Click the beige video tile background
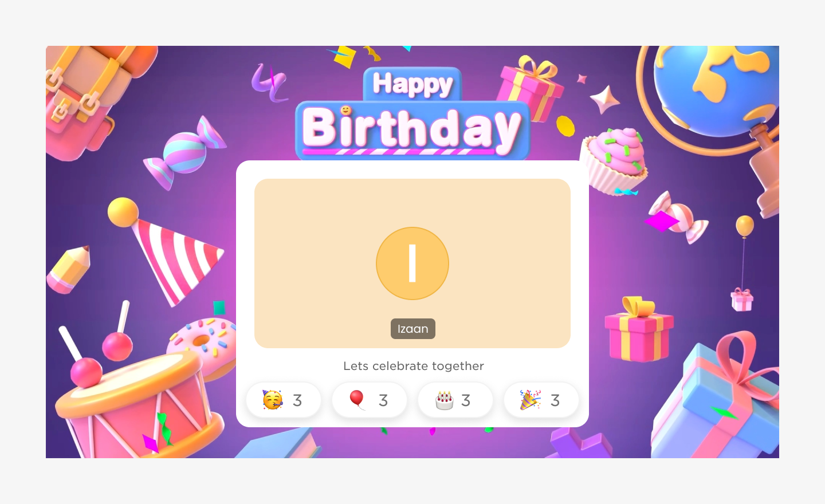Viewport: 825px width, 504px height. point(412,263)
